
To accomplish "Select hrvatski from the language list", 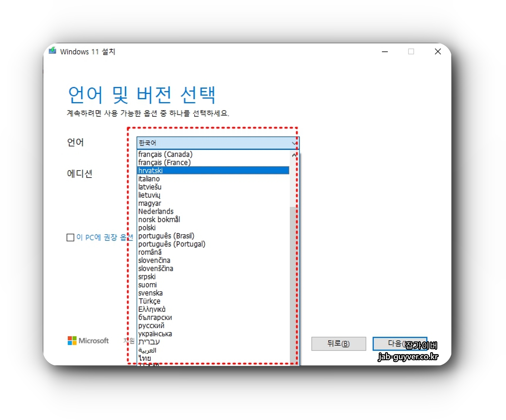I will click(150, 171).
